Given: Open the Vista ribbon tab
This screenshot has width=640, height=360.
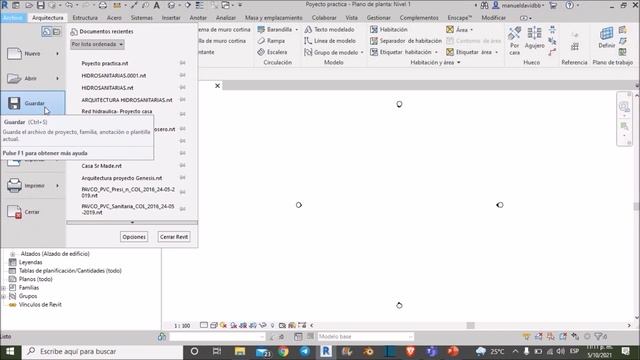Looking at the screenshot, I should click(351, 18).
